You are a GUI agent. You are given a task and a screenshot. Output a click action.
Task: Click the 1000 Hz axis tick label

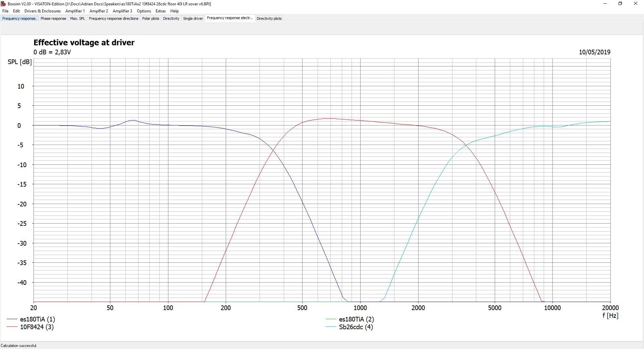(x=360, y=308)
